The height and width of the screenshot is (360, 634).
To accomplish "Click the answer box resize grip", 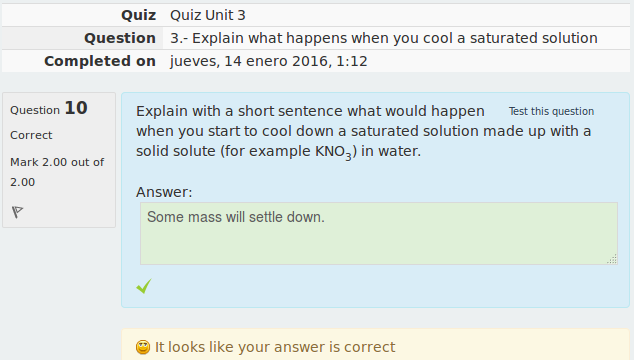I will (612, 259).
